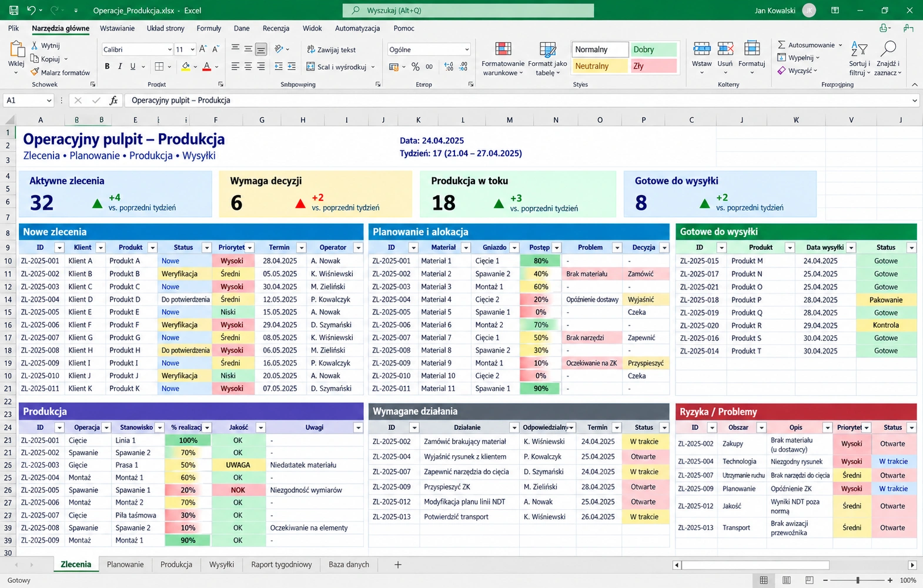Image resolution: width=923 pixels, height=588 pixels.
Task: Click the percent style icon
Action: 416,66
